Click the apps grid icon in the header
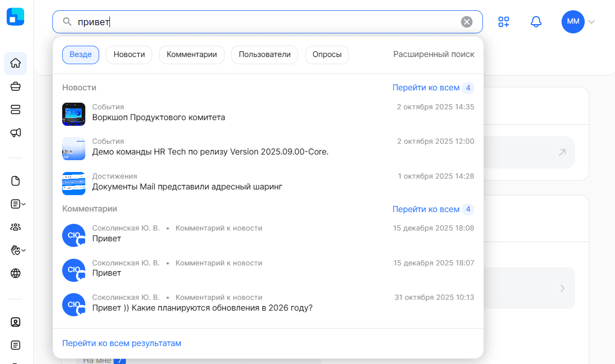Image resolution: width=615 pixels, height=364 pixels. tap(504, 22)
